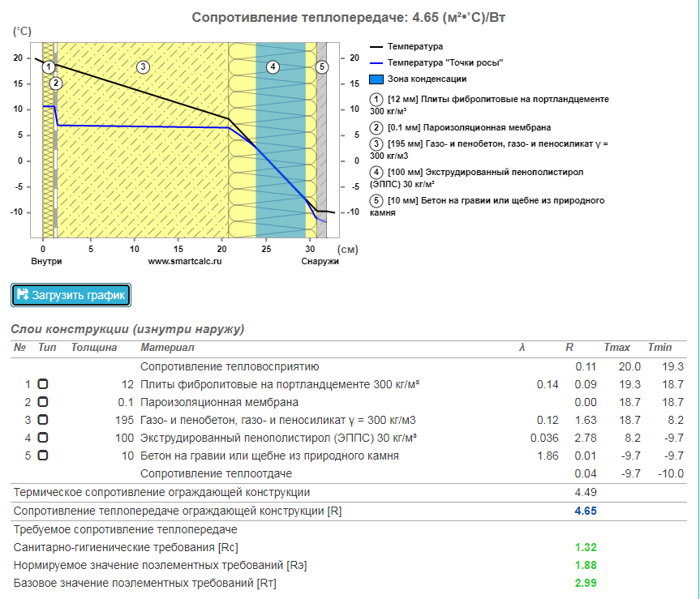Click thickness value 195 in the table
This screenshot has height=599, width=700.
[124, 420]
